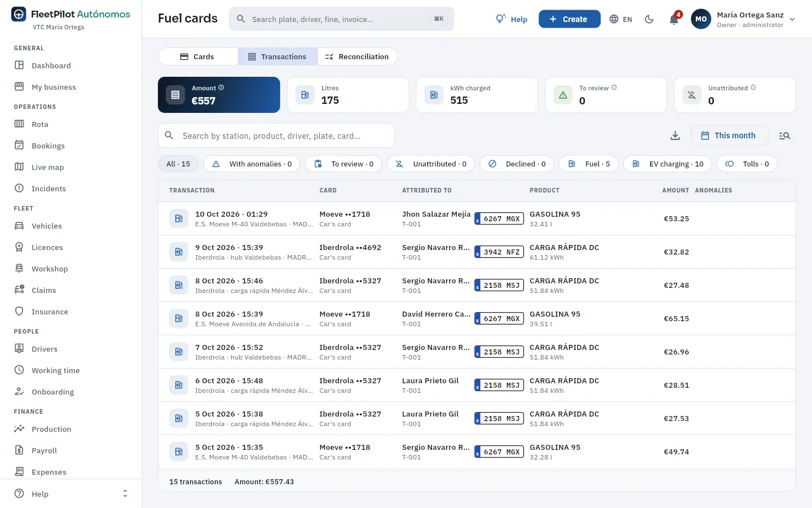
Task: Open the EN language selector
Action: click(621, 19)
